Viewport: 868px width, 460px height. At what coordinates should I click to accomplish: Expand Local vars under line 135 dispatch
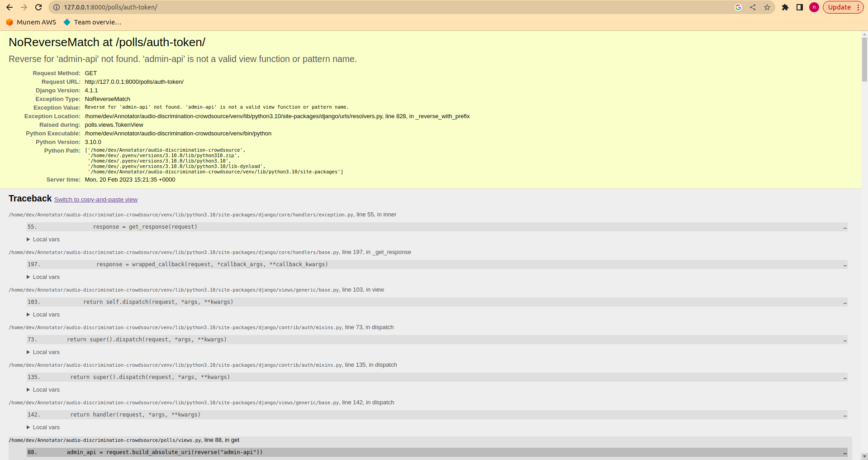point(43,390)
